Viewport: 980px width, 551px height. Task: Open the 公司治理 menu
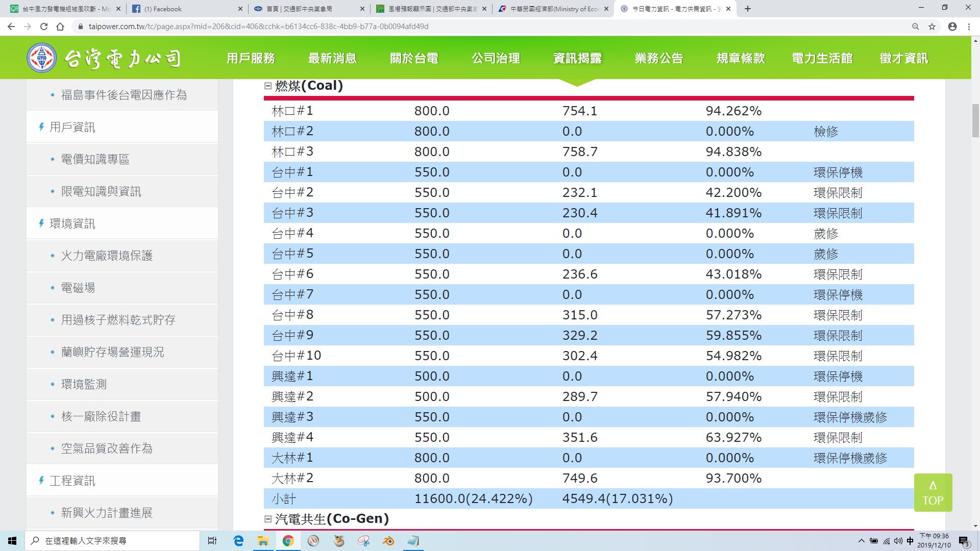click(x=496, y=58)
